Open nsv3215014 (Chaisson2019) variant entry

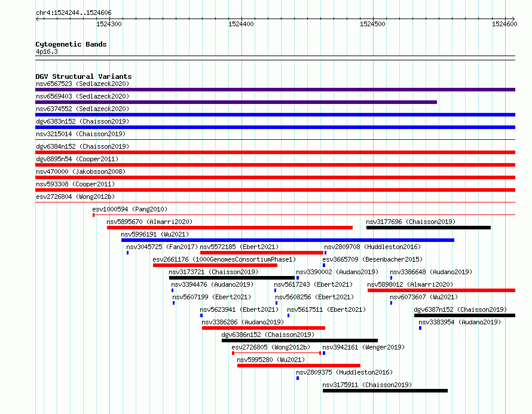(81, 134)
